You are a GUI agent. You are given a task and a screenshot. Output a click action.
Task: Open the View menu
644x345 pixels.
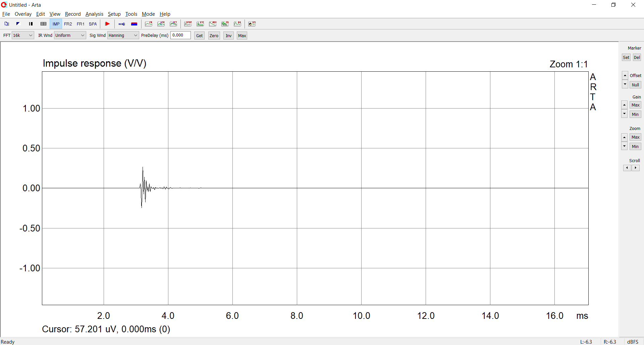pos(55,14)
